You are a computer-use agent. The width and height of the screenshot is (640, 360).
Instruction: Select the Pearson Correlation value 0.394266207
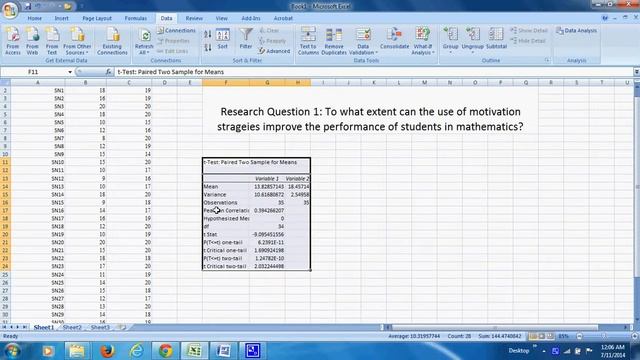click(x=267, y=210)
